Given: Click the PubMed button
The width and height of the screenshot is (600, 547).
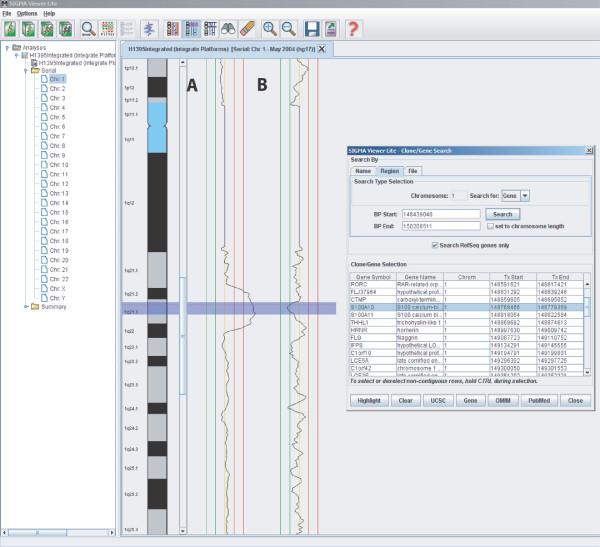Looking at the screenshot, I should pyautogui.click(x=539, y=400).
